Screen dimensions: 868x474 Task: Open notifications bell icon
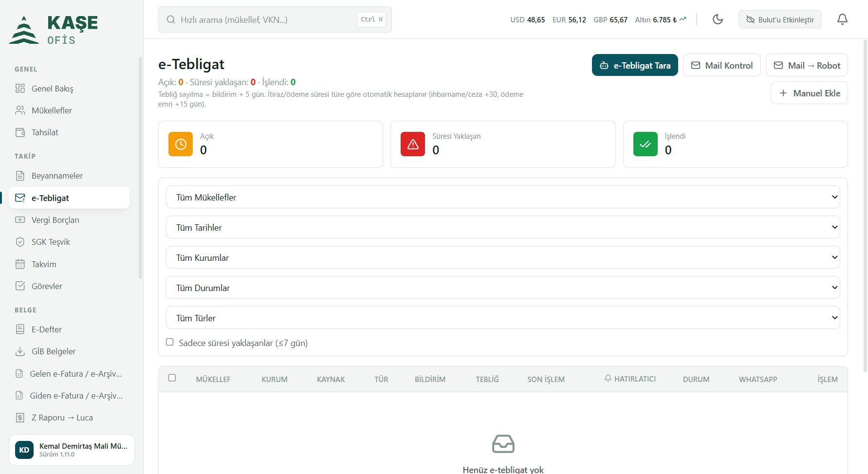842,19
